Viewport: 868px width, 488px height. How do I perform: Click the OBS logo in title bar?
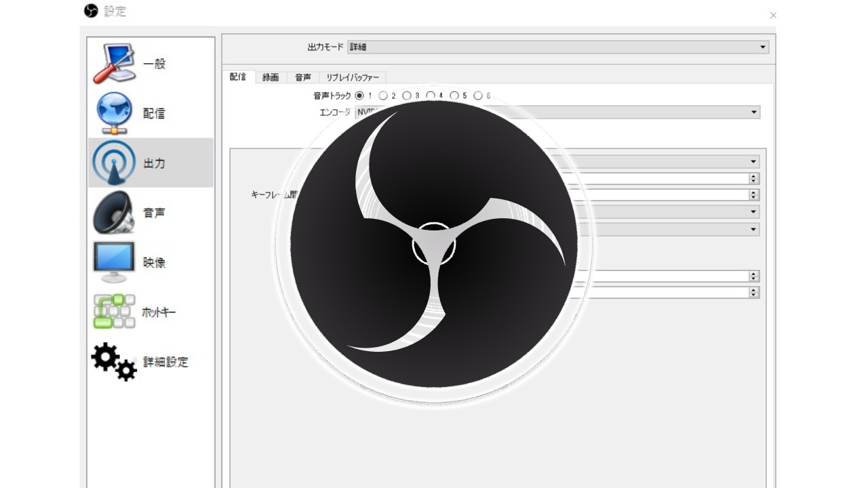coord(91,12)
